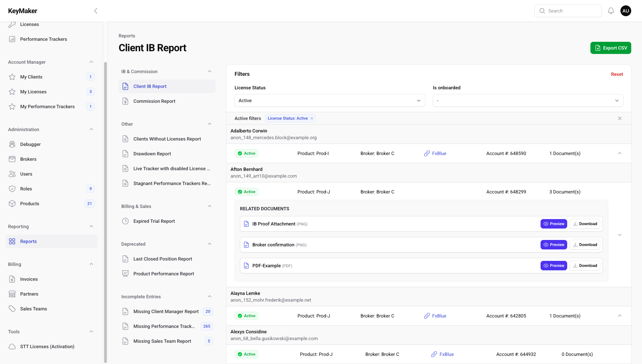Open My Performance Trackers in sidebar
The height and width of the screenshot is (364, 642).
(52, 107)
